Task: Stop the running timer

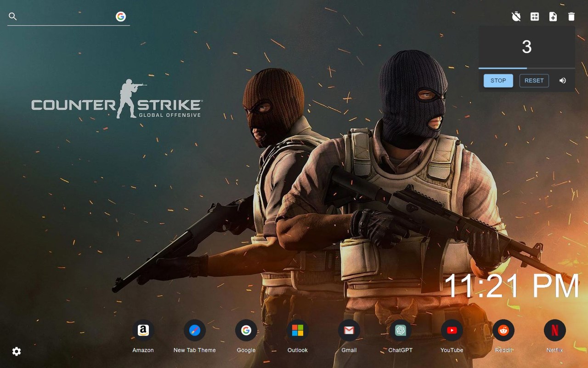Action: 498,80
